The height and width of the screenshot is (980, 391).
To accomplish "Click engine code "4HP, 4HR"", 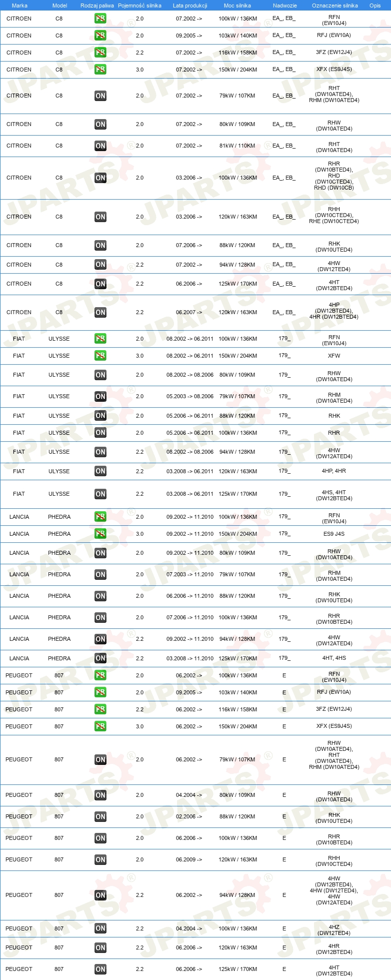I will (334, 471).
